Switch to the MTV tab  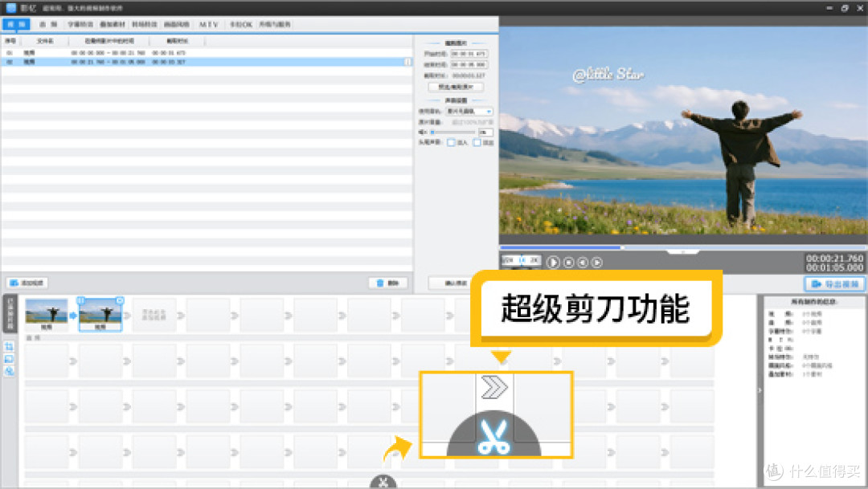pos(209,24)
